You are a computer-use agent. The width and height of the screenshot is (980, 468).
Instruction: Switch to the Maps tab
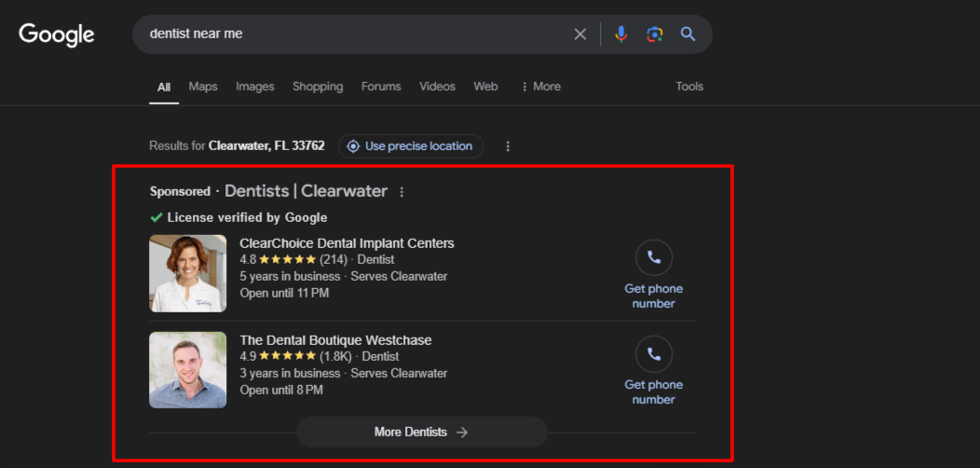203,87
